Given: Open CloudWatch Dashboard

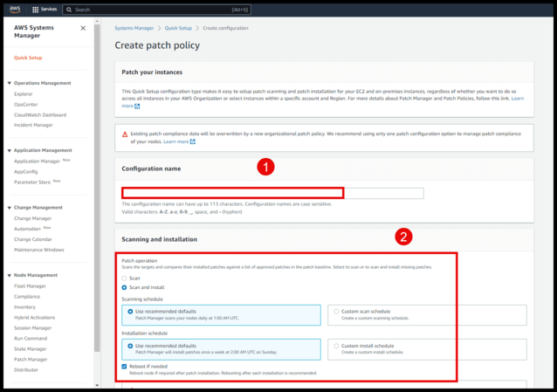Looking at the screenshot, I should (x=40, y=114).
